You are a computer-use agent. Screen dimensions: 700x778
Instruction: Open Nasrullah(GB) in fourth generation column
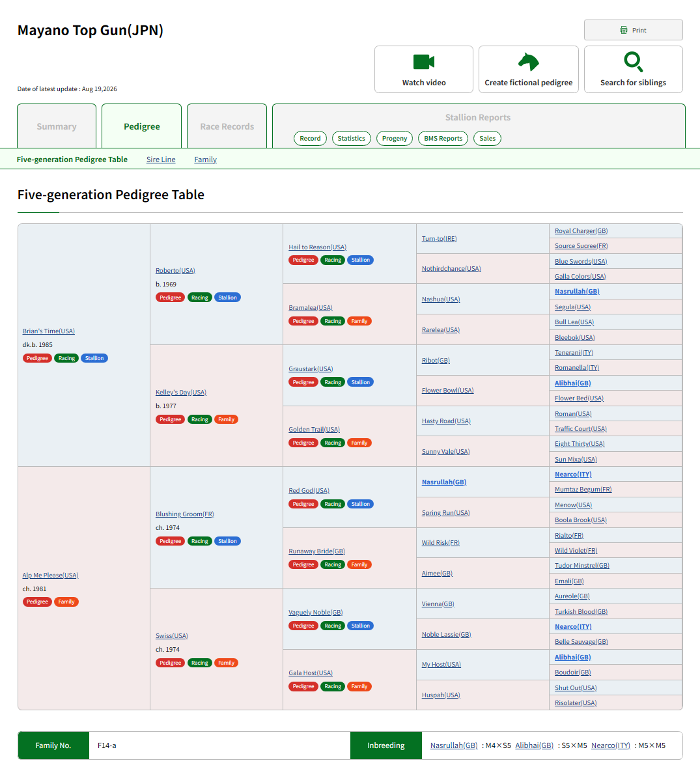point(443,482)
